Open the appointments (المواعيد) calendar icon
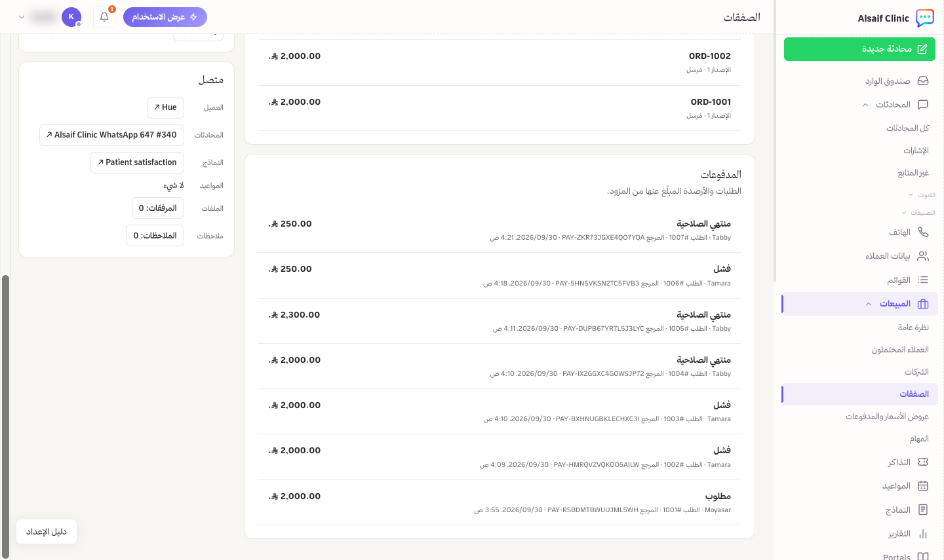Image resolution: width=944 pixels, height=560 pixels. [x=923, y=485]
